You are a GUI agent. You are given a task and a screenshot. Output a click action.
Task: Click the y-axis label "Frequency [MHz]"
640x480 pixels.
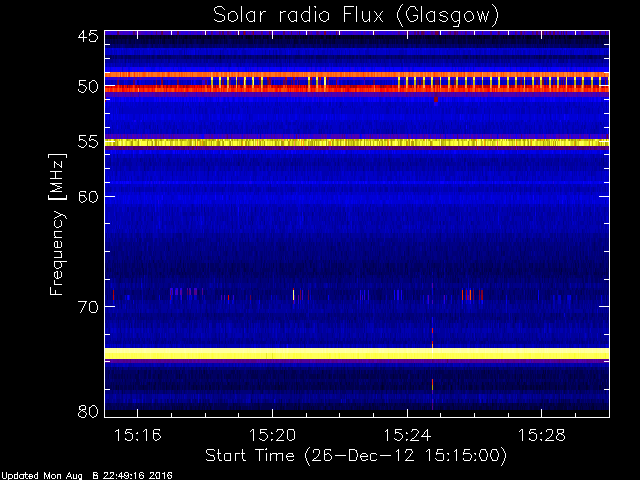click(x=57, y=224)
